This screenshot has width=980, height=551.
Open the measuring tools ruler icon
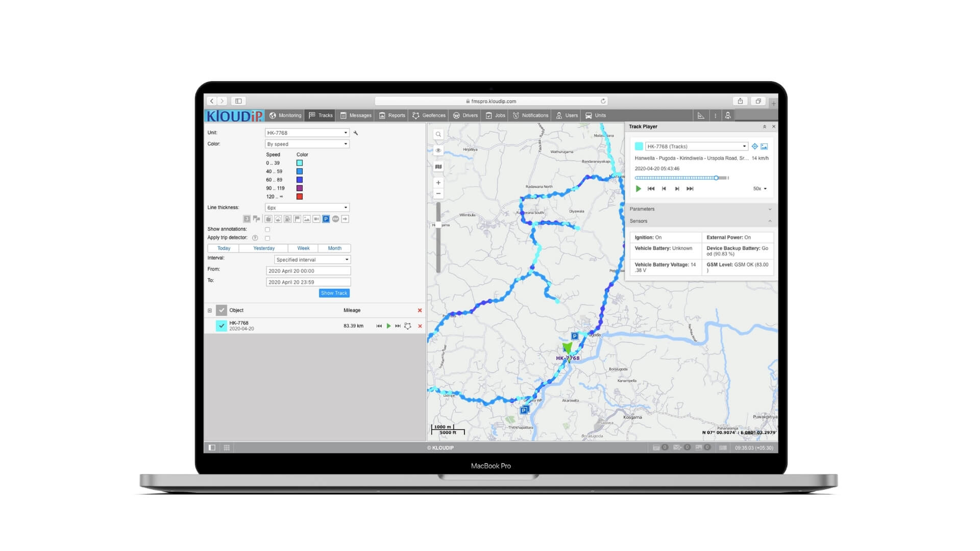click(x=701, y=116)
